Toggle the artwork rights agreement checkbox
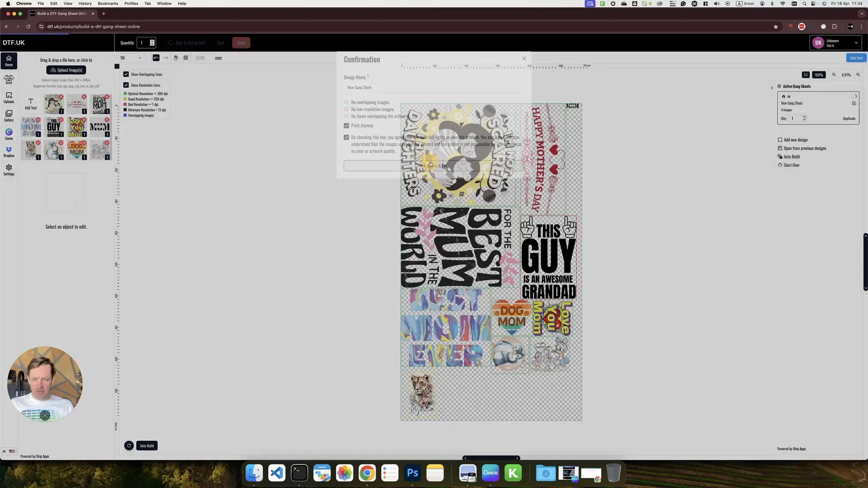Image resolution: width=868 pixels, height=488 pixels. coord(346,137)
